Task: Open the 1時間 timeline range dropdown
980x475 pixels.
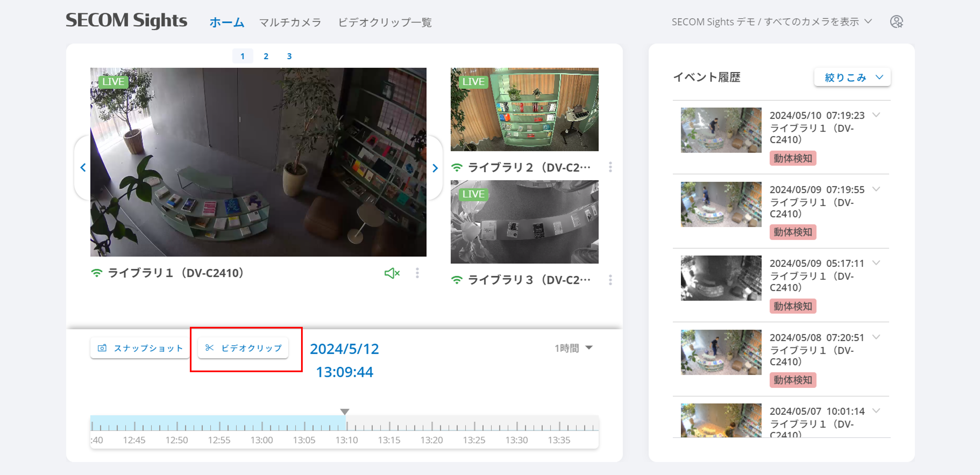Action: tap(573, 348)
